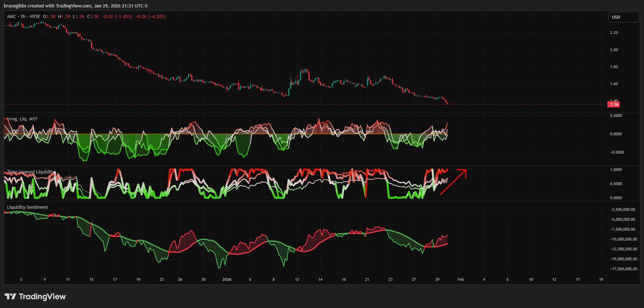Select the red trend arrow drawing
Image resolution: width=644 pixels, height=308 pixels.
(453, 182)
